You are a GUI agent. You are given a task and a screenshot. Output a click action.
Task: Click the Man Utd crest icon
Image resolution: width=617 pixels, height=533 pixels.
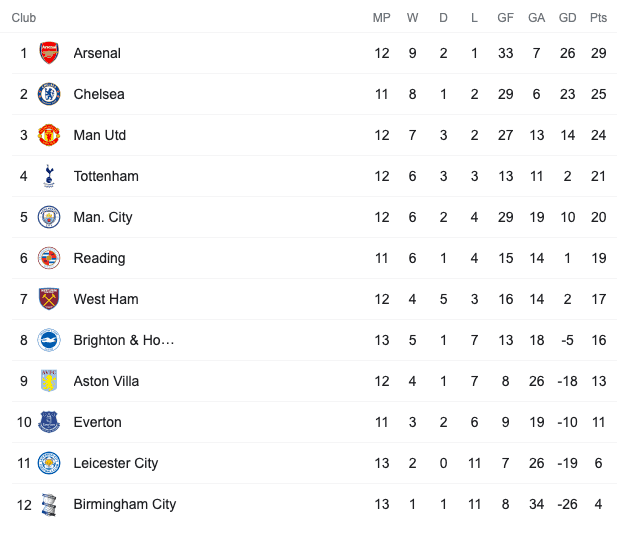49,135
